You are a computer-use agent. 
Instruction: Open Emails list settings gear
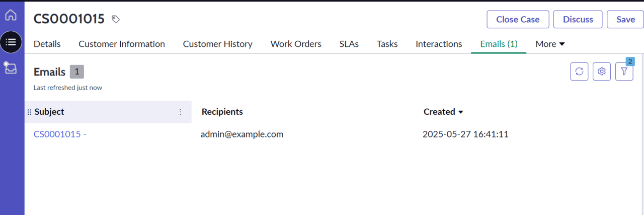coord(601,71)
